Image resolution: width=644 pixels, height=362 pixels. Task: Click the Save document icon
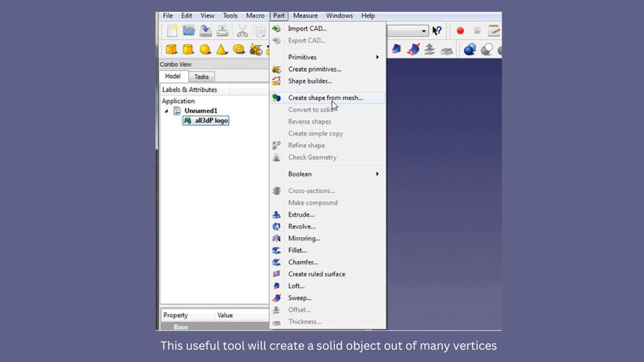[206, 31]
